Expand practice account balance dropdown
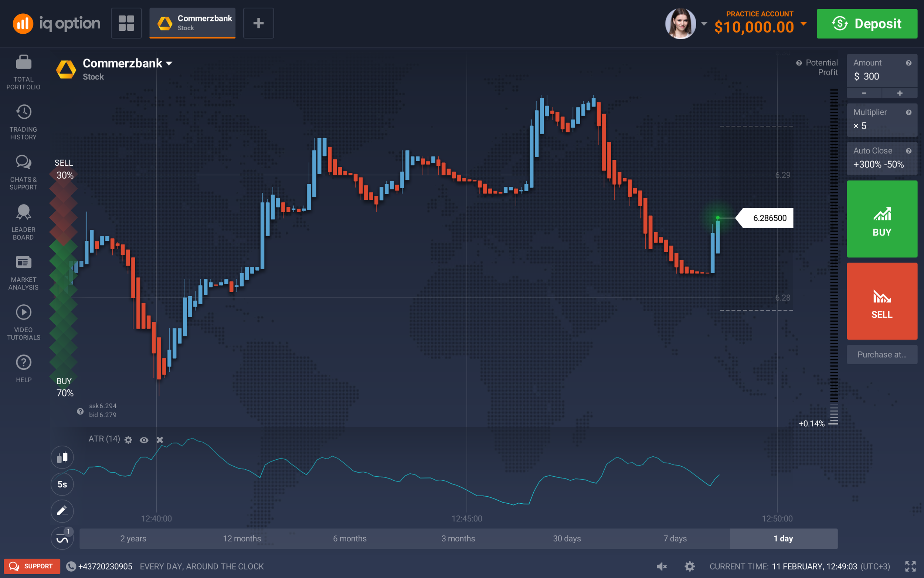Image resolution: width=924 pixels, height=578 pixels. pos(804,24)
